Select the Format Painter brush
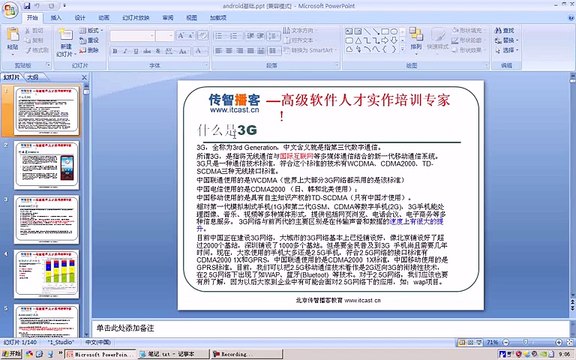 point(37,50)
